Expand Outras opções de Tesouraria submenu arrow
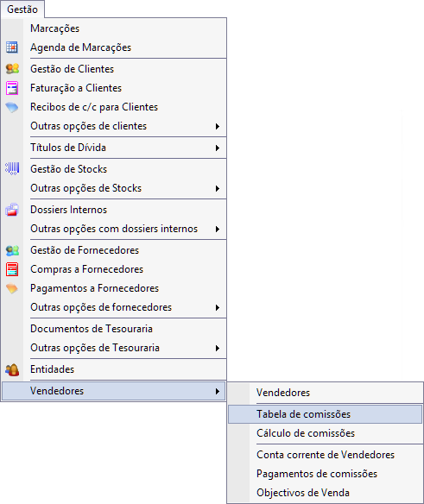 (218, 348)
